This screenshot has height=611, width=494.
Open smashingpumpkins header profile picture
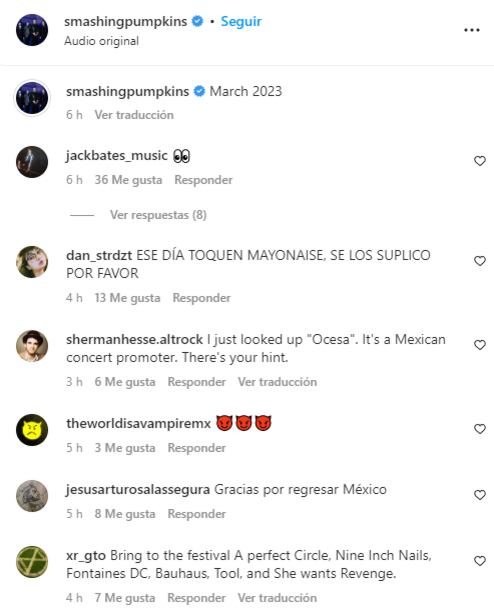32,30
